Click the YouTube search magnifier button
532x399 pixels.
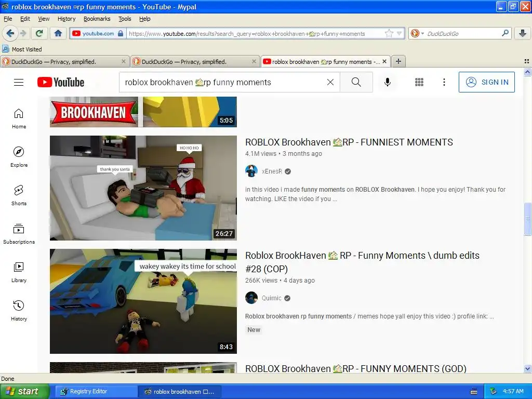click(356, 82)
